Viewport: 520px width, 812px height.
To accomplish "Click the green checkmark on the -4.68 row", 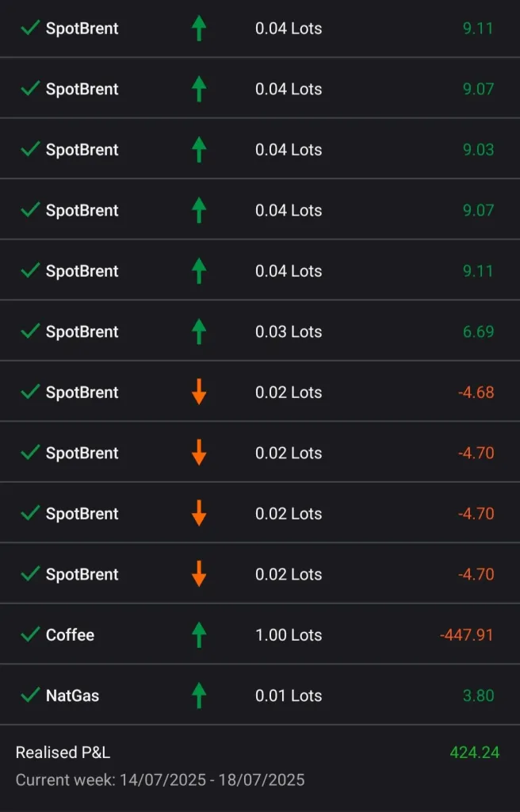I will 30,393.
